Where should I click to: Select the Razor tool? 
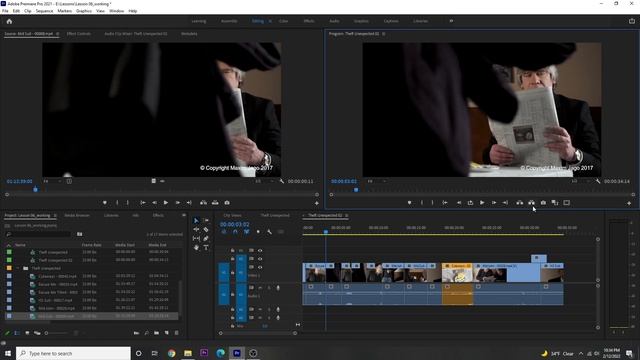pos(206,229)
